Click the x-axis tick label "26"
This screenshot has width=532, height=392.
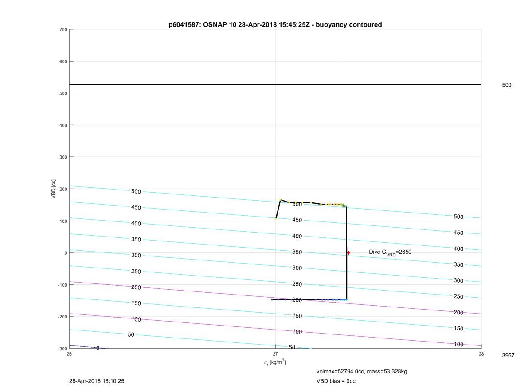[69, 354]
